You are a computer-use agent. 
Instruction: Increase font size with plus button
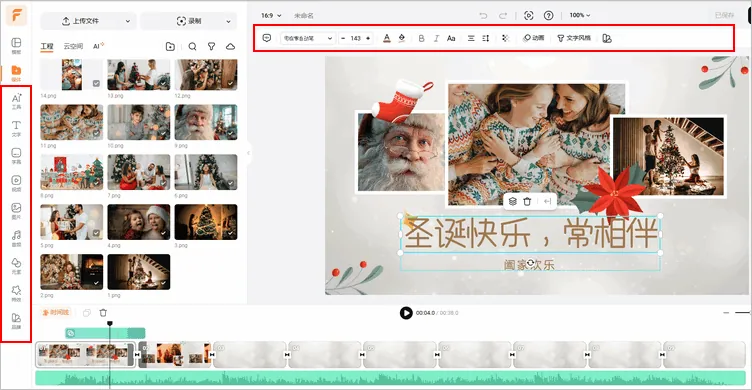point(368,38)
